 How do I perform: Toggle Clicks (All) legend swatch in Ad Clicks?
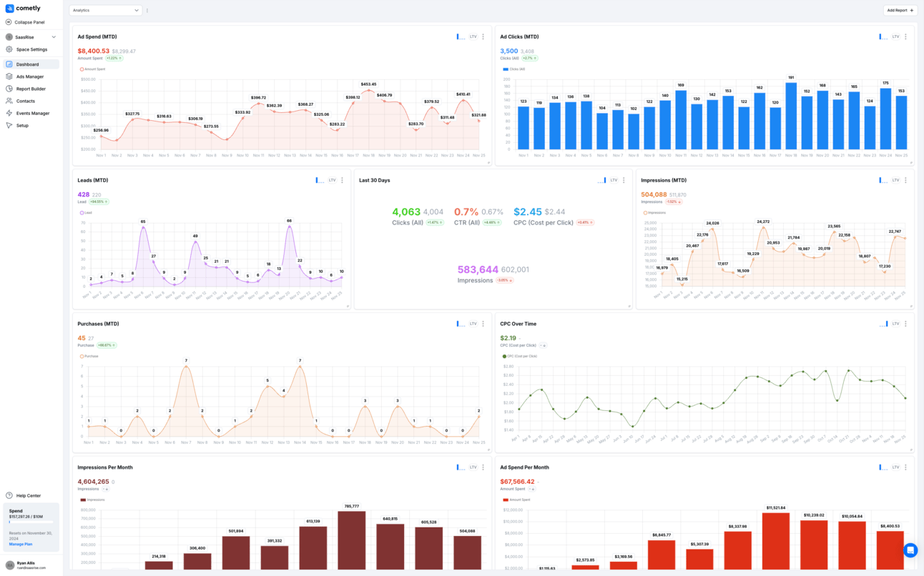tap(506, 69)
